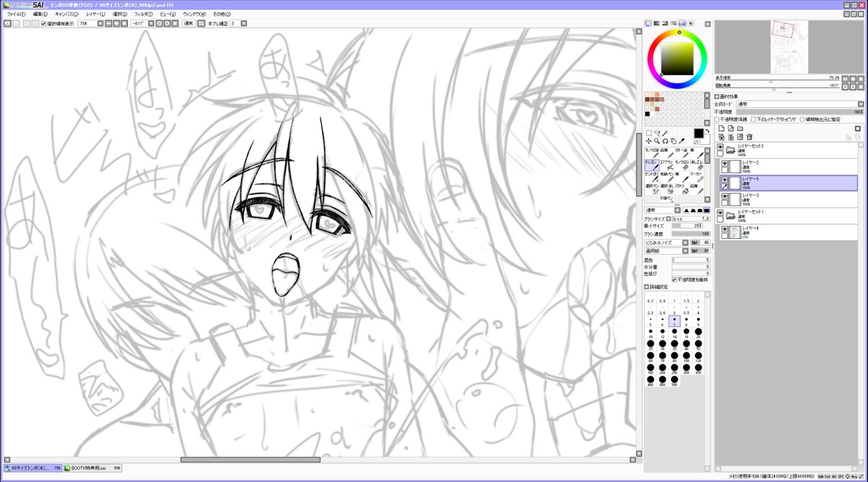
Task: Activate the magnifier zoom tool
Action: pos(657,141)
